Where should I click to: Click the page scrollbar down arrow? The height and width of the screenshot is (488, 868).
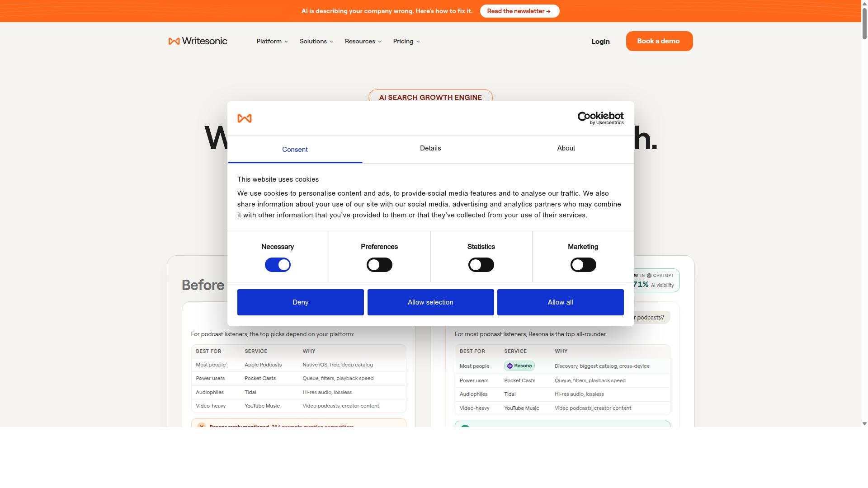point(864,424)
